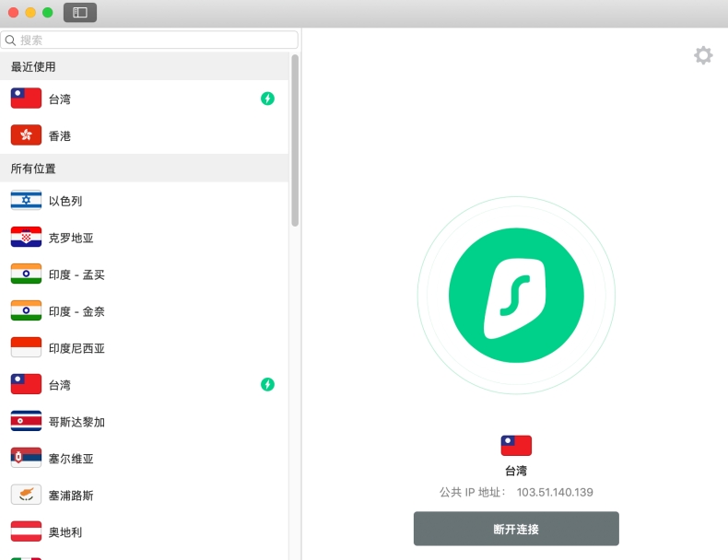This screenshot has height=560, width=728.
Task: Click the Austria flag icon
Action: 26,531
